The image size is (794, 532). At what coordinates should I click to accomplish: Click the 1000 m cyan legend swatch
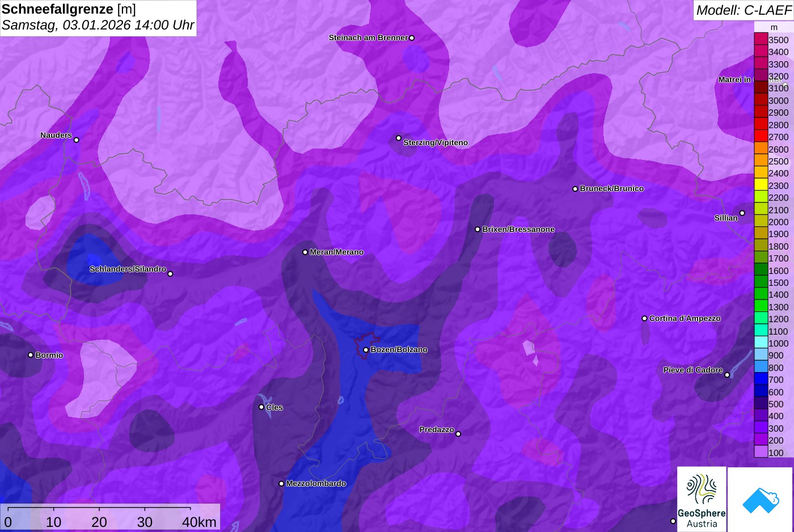tap(761, 343)
